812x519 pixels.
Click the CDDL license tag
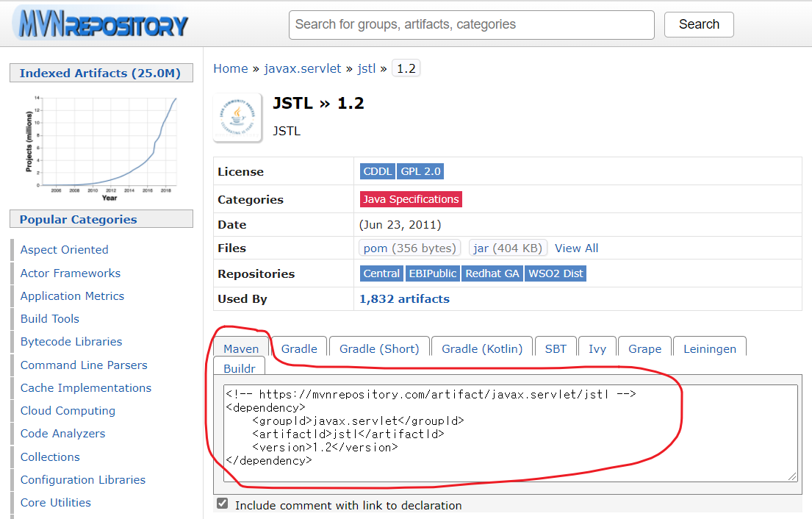(378, 171)
